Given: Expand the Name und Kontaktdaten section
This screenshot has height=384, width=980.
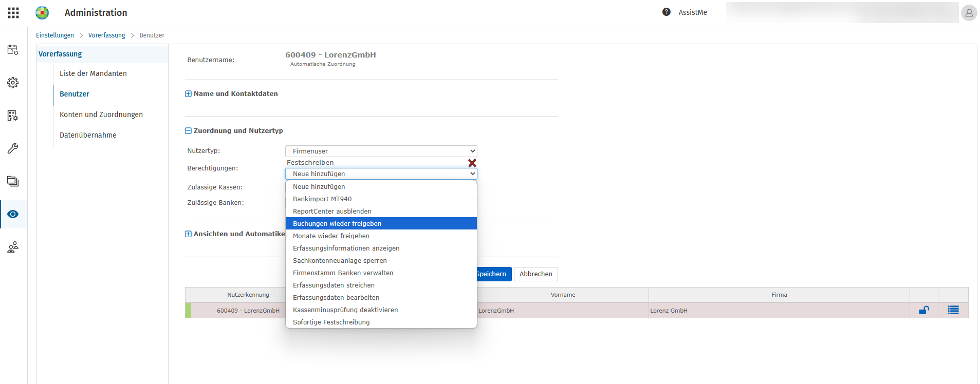Looking at the screenshot, I should [x=188, y=94].
